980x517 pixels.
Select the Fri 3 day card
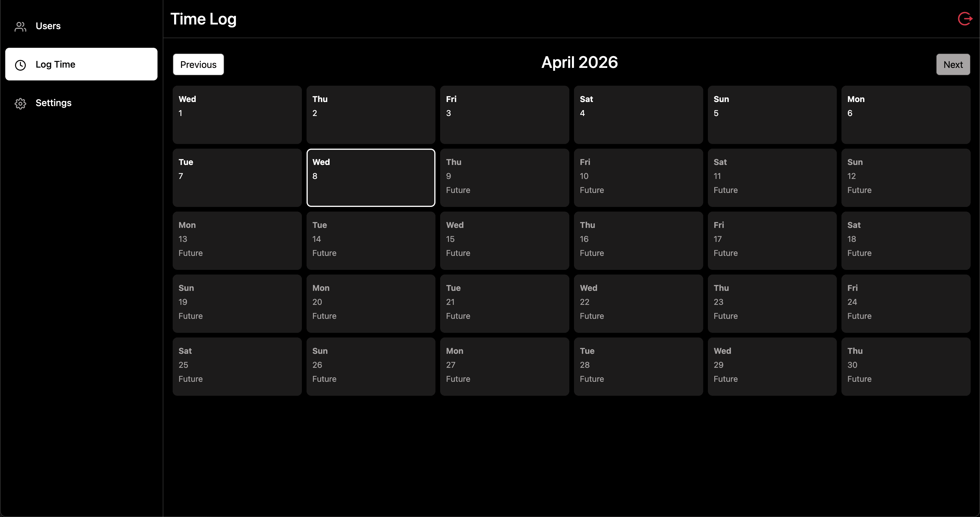[505, 115]
